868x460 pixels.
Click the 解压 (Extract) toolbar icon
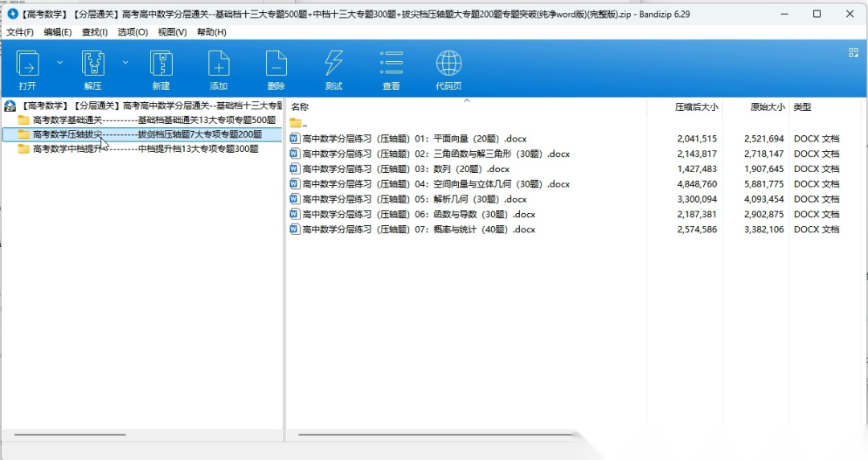click(x=93, y=64)
